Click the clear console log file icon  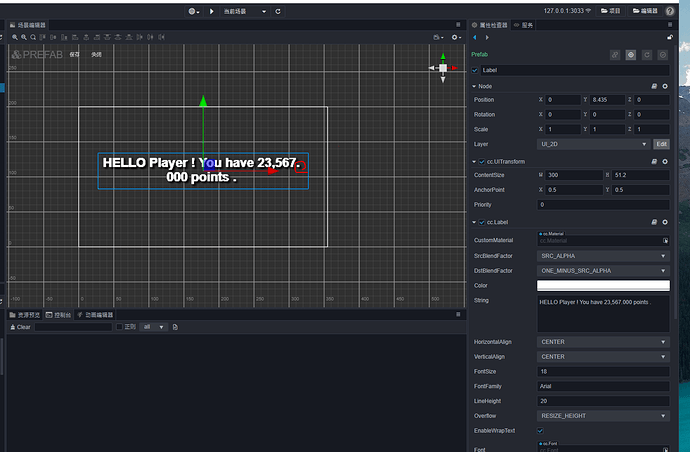point(175,327)
